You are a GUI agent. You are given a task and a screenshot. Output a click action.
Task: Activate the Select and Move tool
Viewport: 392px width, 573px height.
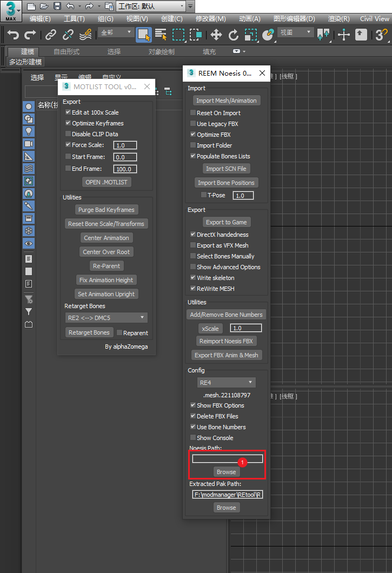[x=216, y=35]
